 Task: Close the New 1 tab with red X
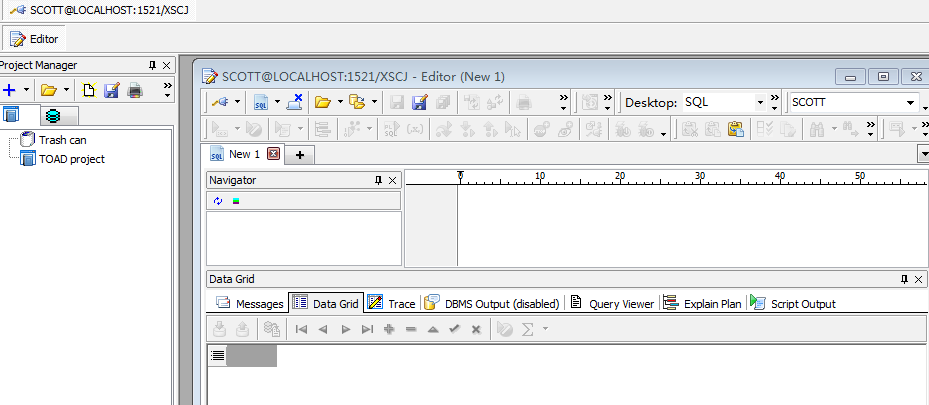click(274, 155)
